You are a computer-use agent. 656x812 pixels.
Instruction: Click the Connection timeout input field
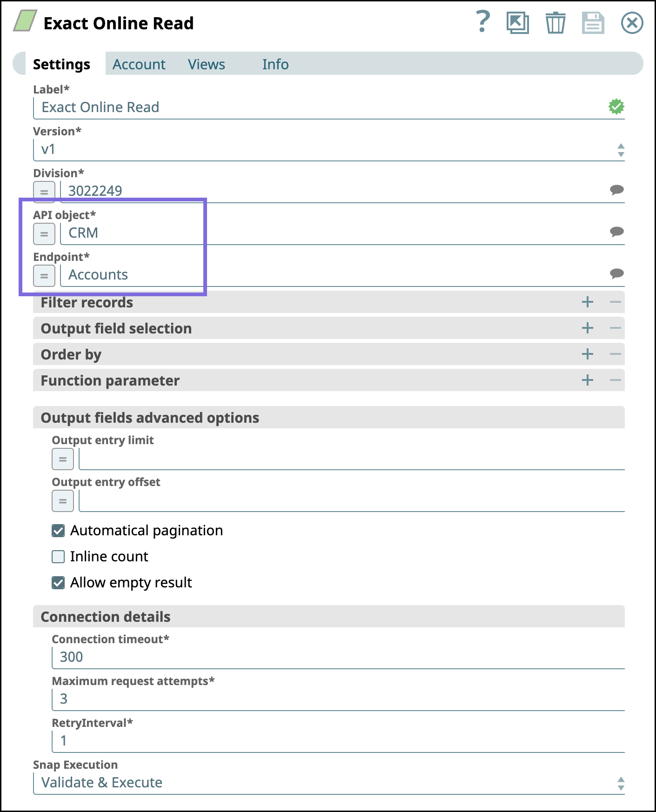click(x=338, y=658)
